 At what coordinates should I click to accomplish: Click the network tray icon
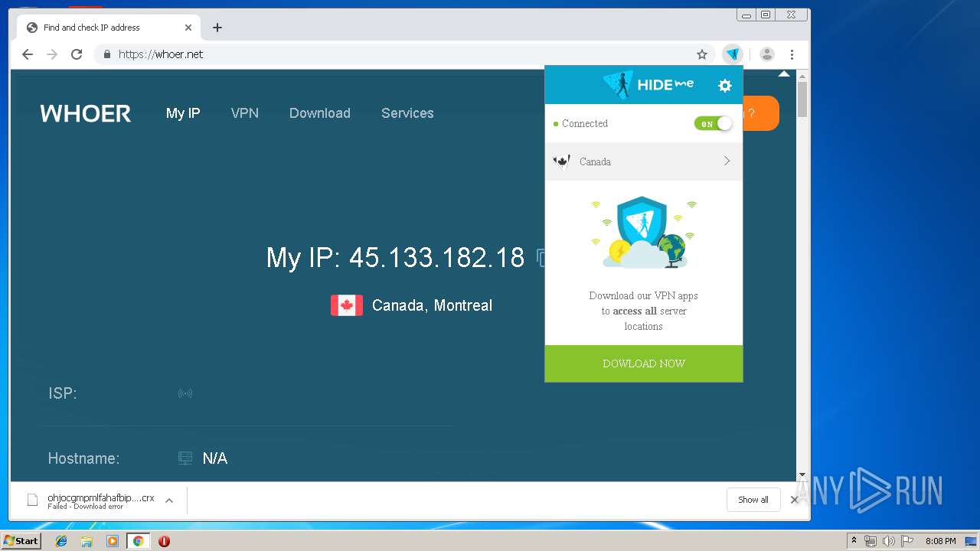pyautogui.click(x=871, y=541)
